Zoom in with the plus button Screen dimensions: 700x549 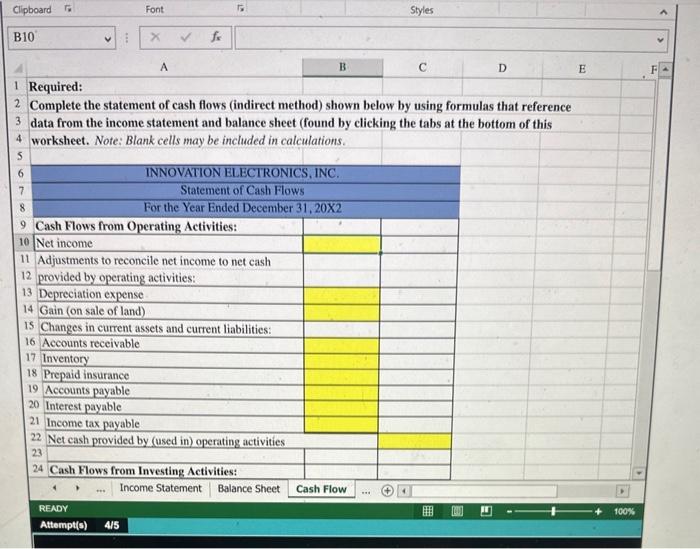click(x=598, y=512)
